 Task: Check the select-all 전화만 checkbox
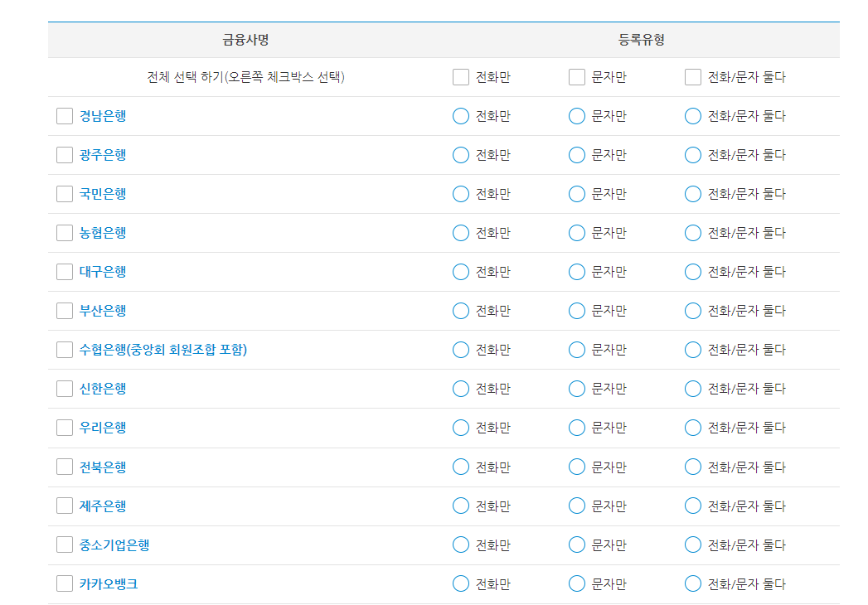pyautogui.click(x=461, y=77)
